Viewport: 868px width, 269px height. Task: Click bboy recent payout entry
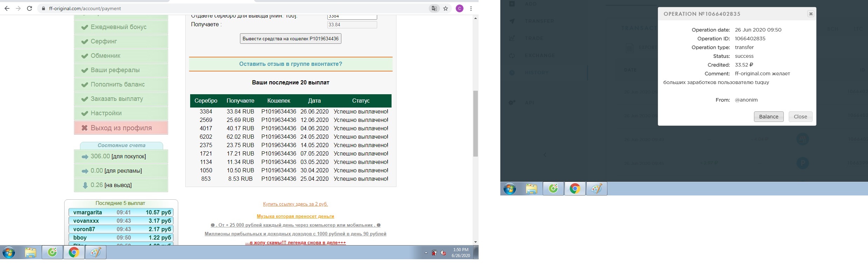point(121,237)
